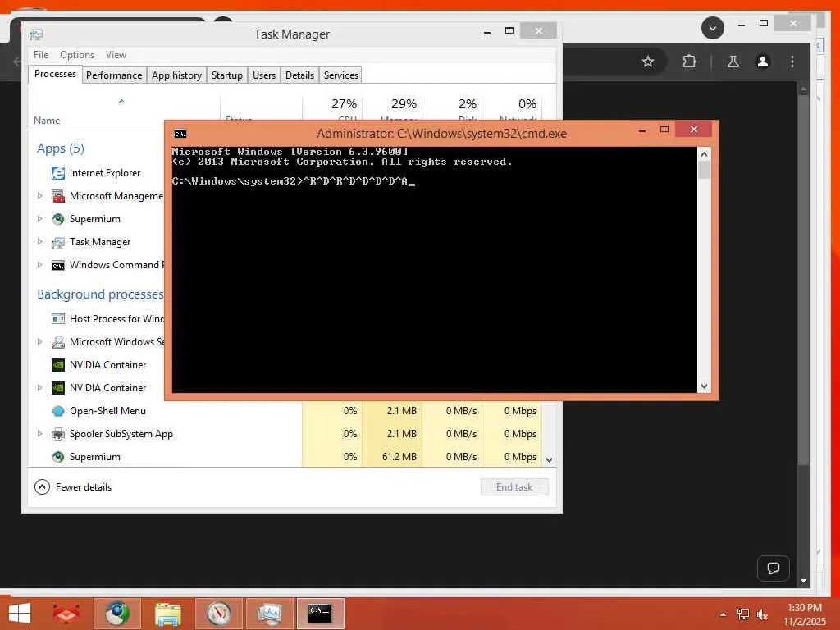Open browser extensions puzzle icon
The image size is (840, 630).
click(x=689, y=62)
